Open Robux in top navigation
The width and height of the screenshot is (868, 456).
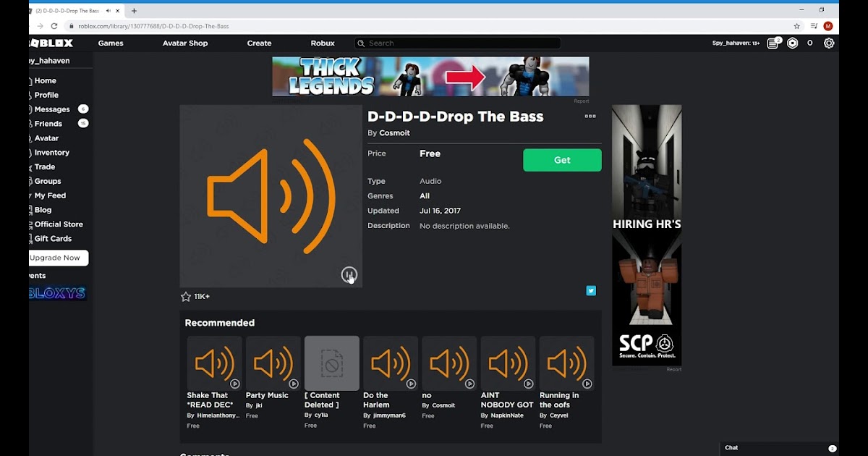(323, 43)
